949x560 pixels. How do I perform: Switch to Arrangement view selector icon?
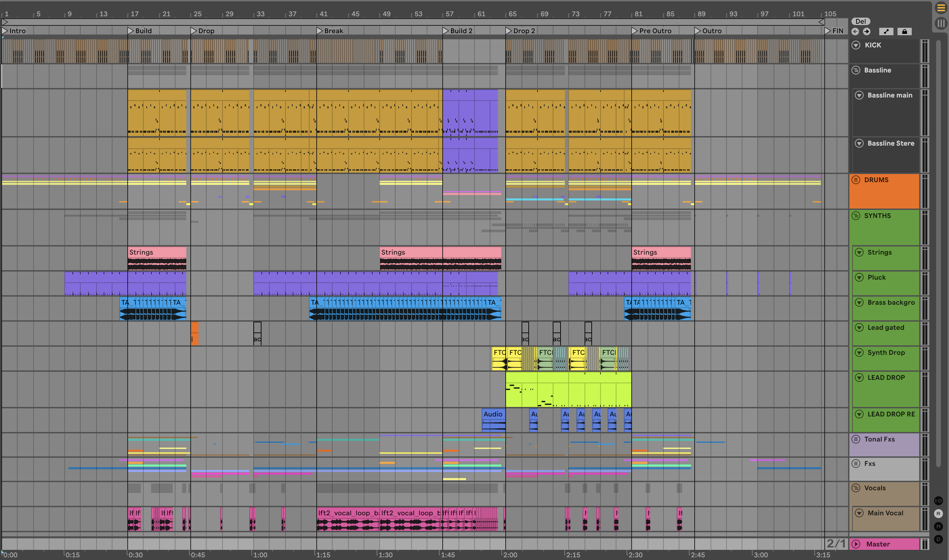(941, 8)
